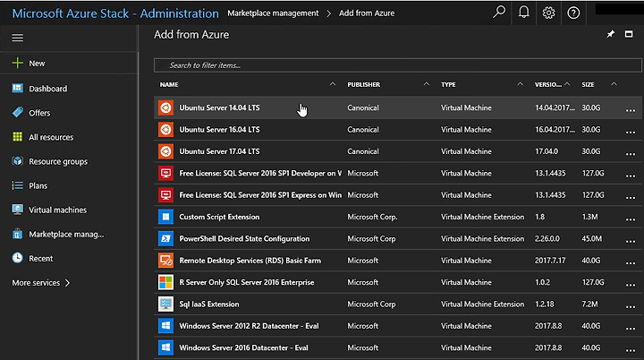Click the Ubuntu Server 14.04 LTS icon

pos(166,107)
